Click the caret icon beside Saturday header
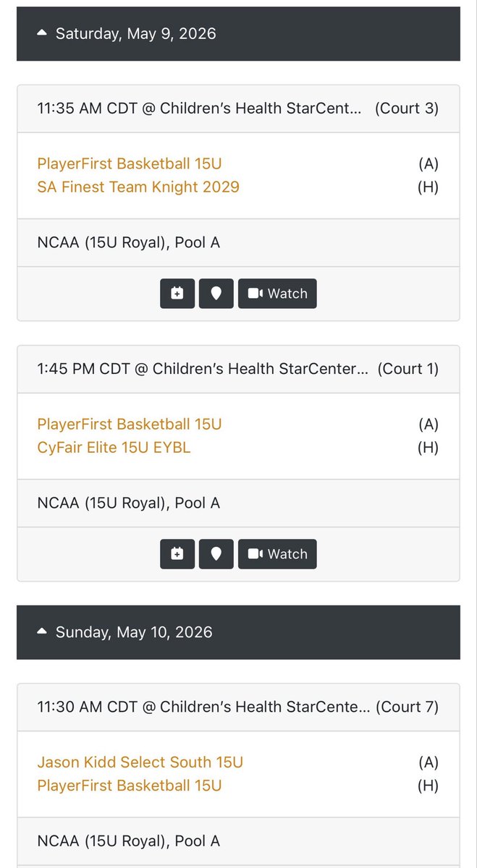 point(42,34)
